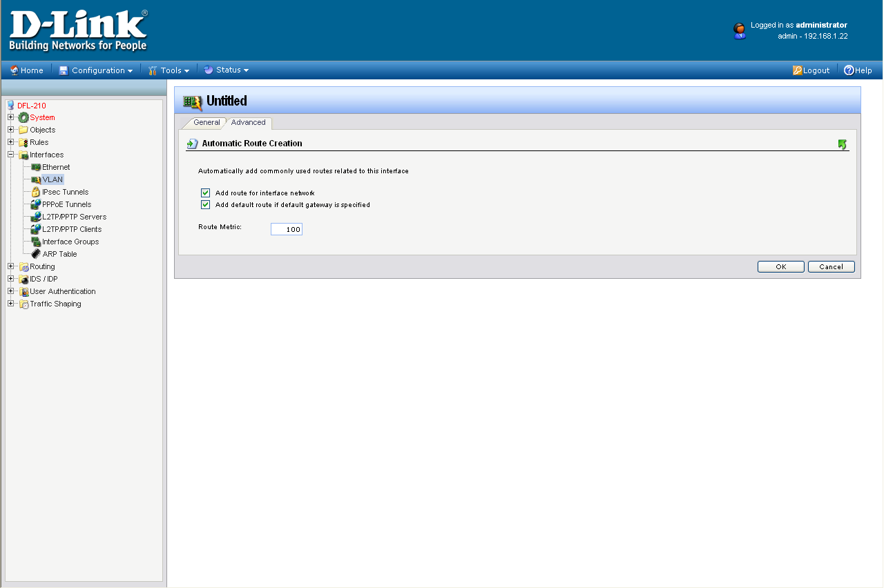Click the Logout link
Screen dimensions: 884x588
811,70
